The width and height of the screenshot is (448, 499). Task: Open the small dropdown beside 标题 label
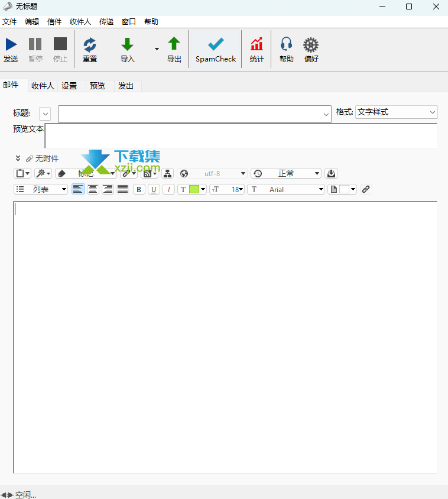tap(45, 114)
